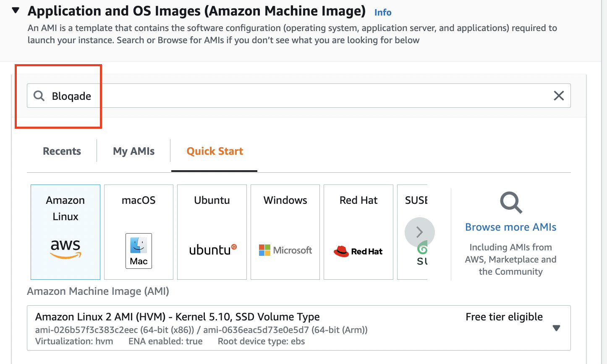Click the ENA enabled: true text

point(165,341)
